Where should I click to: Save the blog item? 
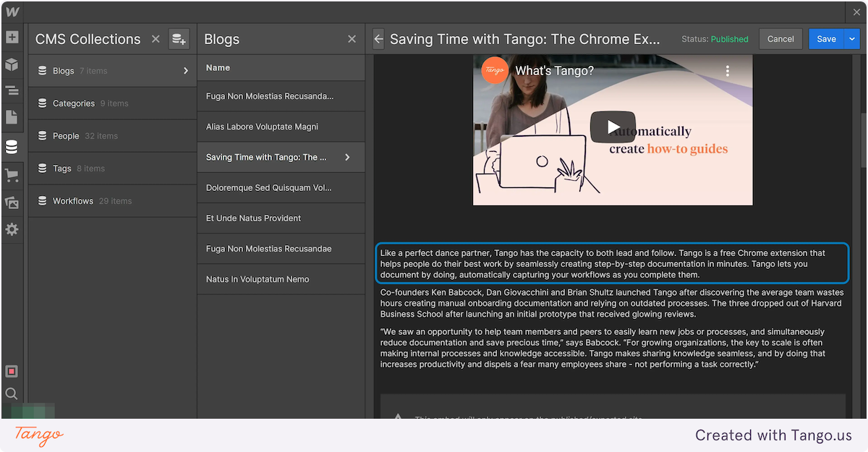[x=826, y=39]
